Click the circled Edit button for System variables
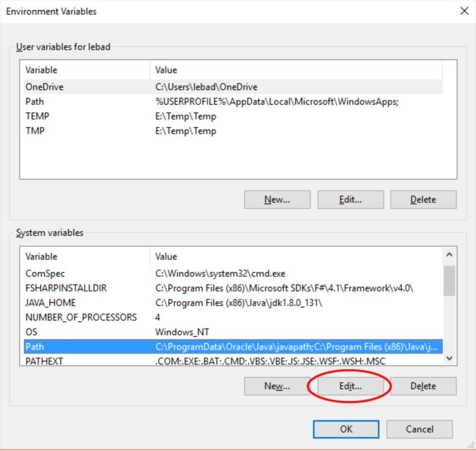 [350, 386]
